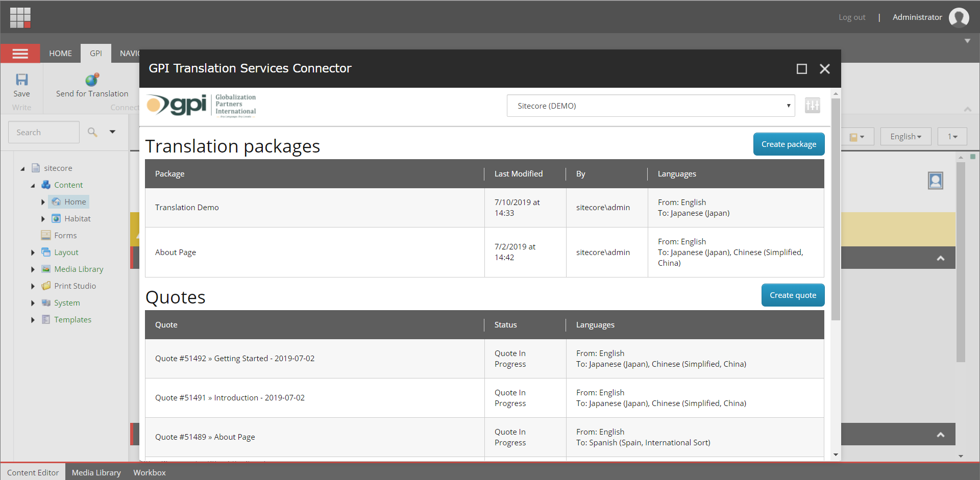This screenshot has width=980, height=480.
Task: Click the Create package button
Action: click(x=789, y=144)
